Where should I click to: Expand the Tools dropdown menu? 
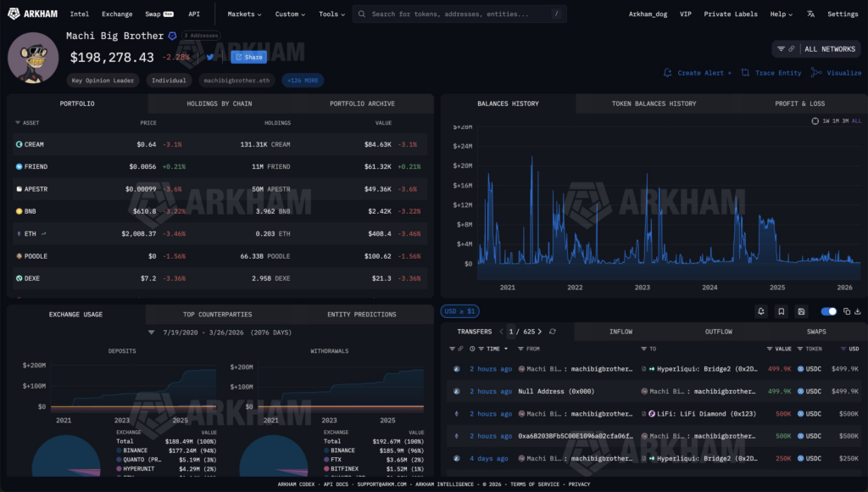pos(332,14)
